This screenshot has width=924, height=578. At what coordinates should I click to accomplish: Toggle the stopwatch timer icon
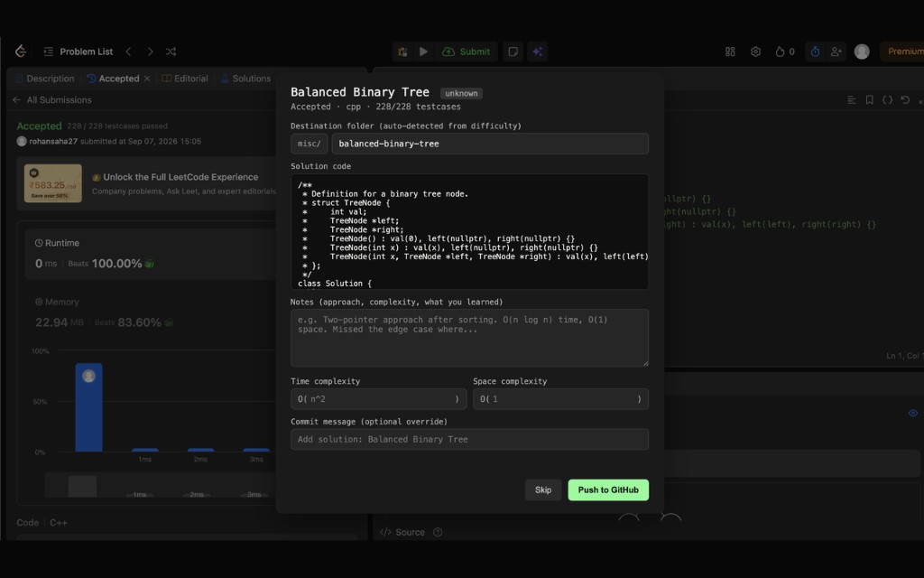click(815, 51)
